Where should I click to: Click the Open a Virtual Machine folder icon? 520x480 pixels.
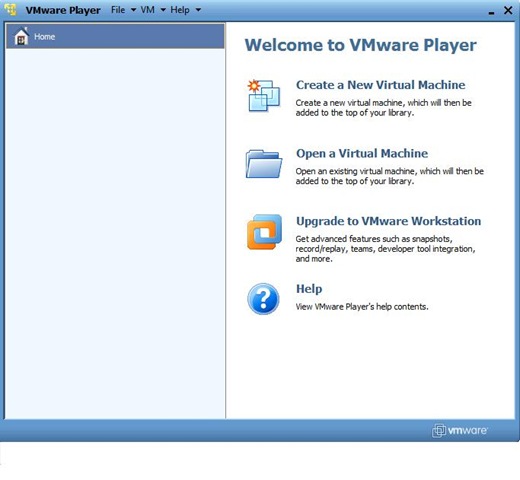[x=264, y=164]
